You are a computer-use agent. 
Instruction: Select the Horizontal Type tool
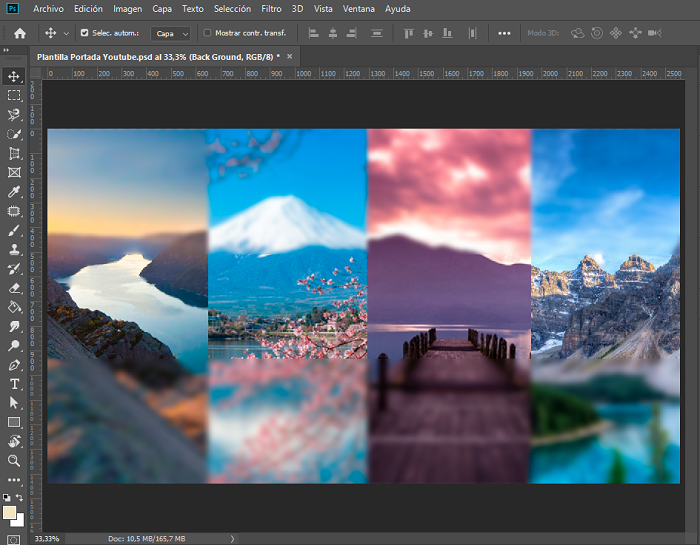click(x=14, y=384)
